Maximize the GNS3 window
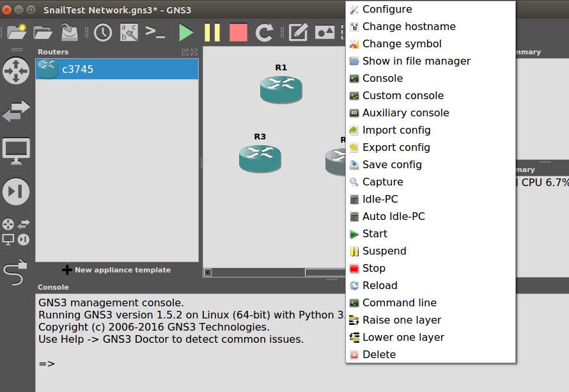The width and height of the screenshot is (569, 392). 31,10
